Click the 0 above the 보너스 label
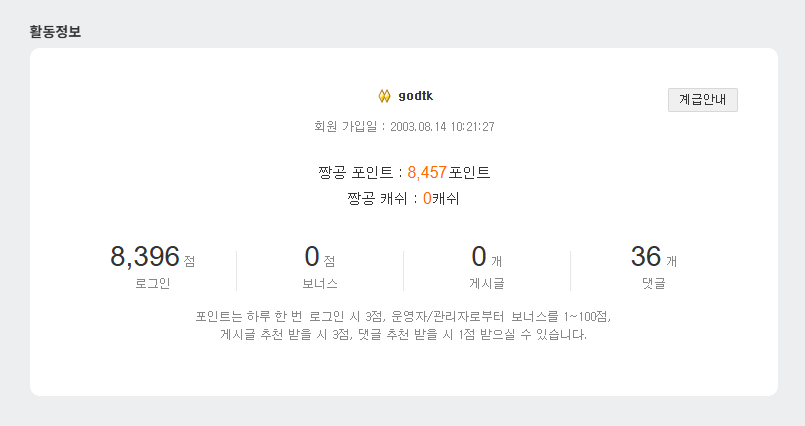Viewport: 805px width, 426px height. coord(311,257)
